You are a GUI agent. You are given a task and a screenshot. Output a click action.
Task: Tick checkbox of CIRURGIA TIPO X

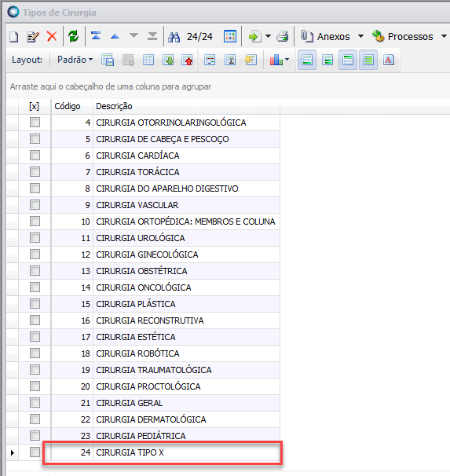pos(35,452)
